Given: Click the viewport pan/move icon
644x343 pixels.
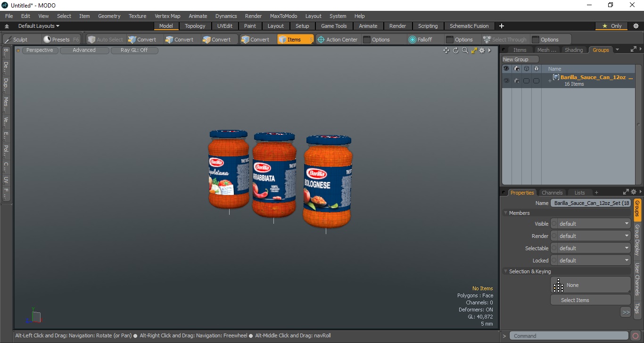Looking at the screenshot, I should point(446,50).
